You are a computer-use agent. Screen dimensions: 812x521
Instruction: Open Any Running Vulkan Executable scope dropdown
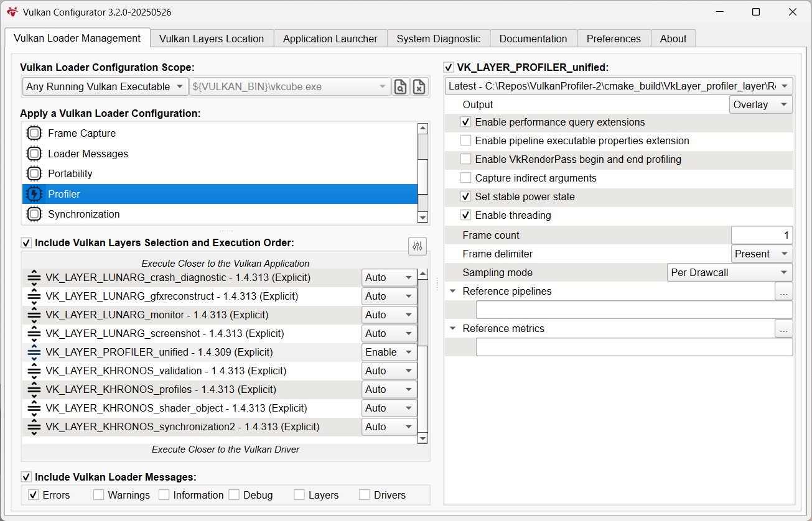coord(105,86)
